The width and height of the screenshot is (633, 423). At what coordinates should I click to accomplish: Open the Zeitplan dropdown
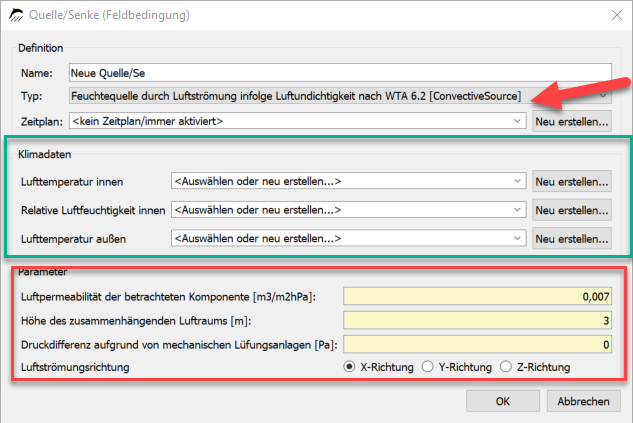(x=298, y=121)
